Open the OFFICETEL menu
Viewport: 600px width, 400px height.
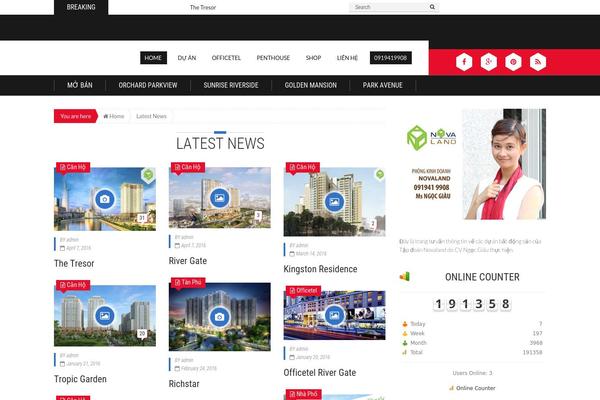pos(226,58)
